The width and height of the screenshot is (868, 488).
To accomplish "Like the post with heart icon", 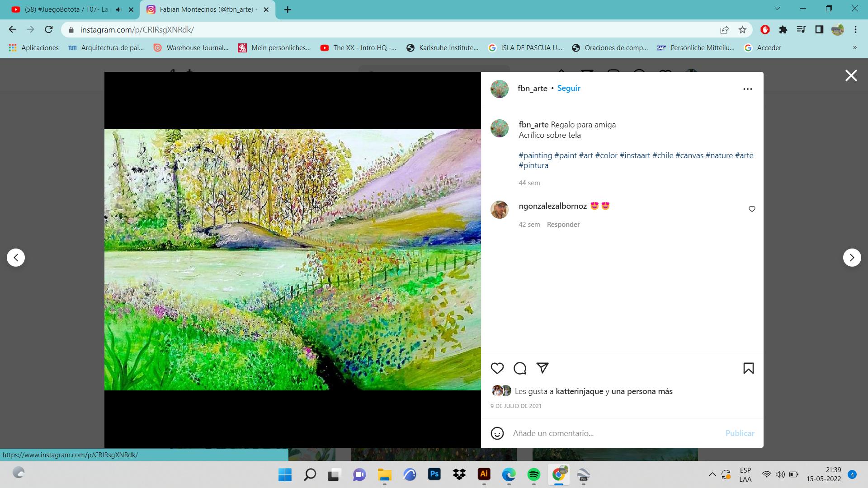I will click(497, 368).
